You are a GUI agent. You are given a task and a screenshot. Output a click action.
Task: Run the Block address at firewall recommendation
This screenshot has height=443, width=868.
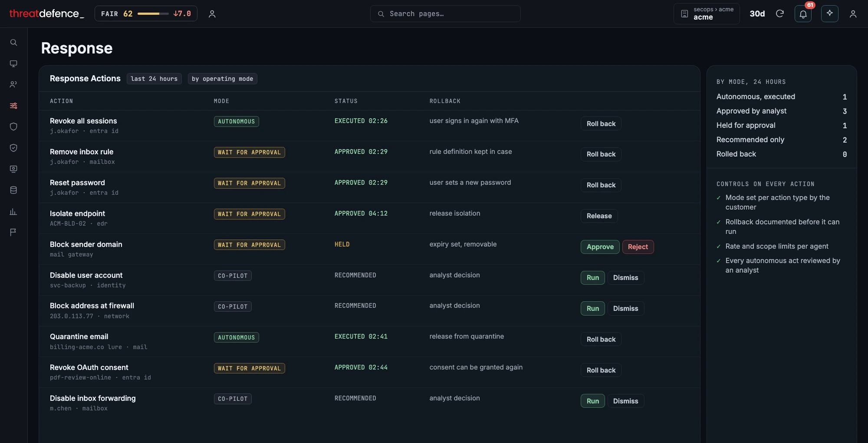pos(592,308)
